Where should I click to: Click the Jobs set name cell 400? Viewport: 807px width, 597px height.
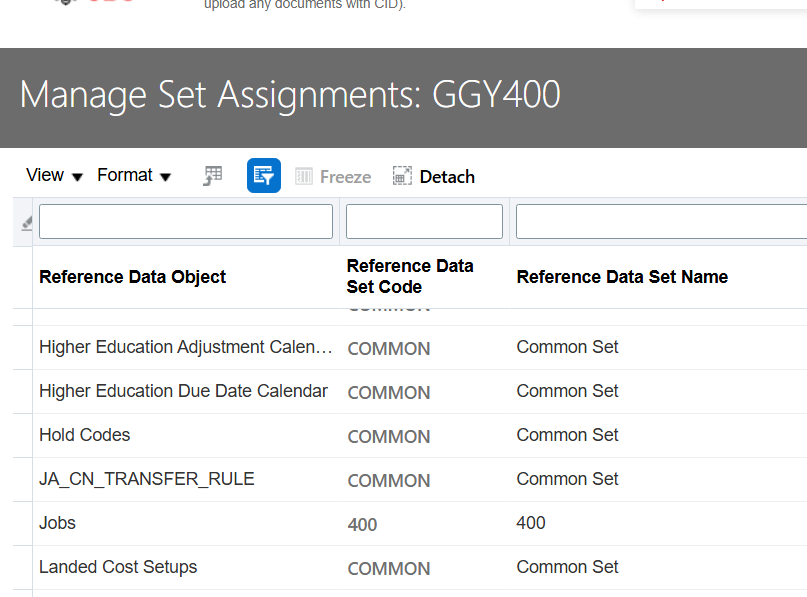pyautogui.click(x=531, y=523)
